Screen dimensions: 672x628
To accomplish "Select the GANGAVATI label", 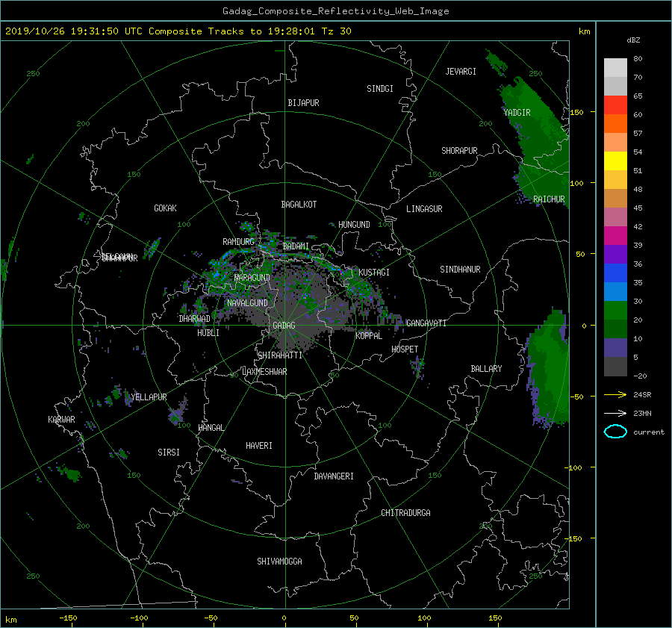I will point(426,323).
